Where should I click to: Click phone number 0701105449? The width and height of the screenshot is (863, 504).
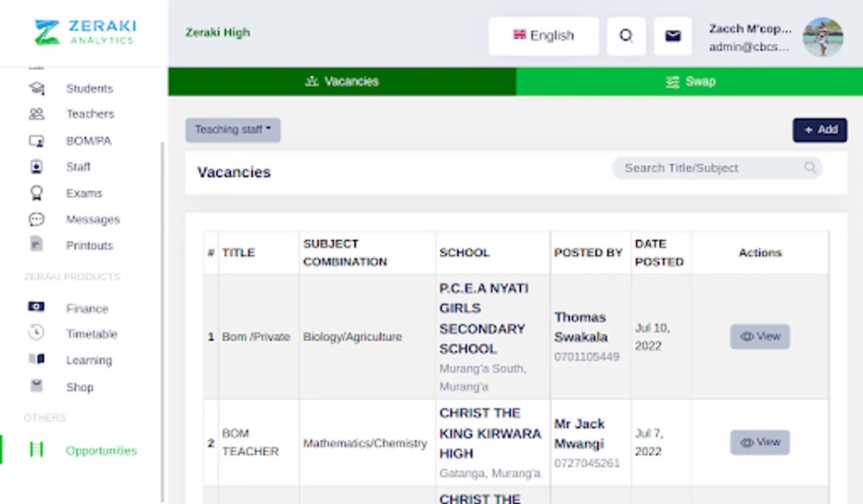coord(587,357)
